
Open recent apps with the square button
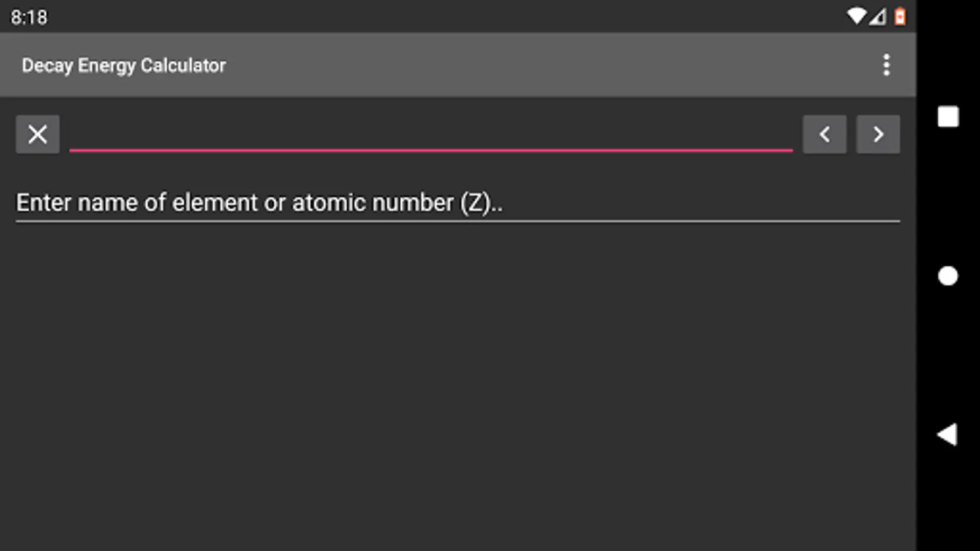pos(948,117)
